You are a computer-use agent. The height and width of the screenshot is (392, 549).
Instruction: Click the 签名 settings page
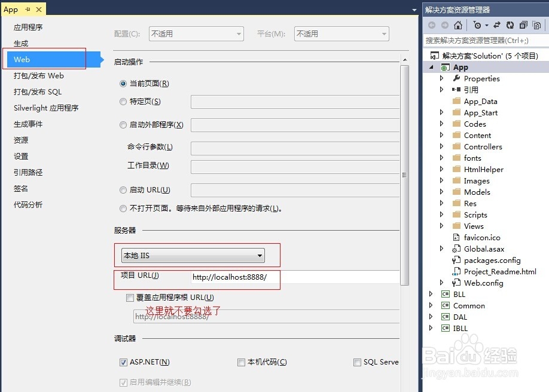20,188
